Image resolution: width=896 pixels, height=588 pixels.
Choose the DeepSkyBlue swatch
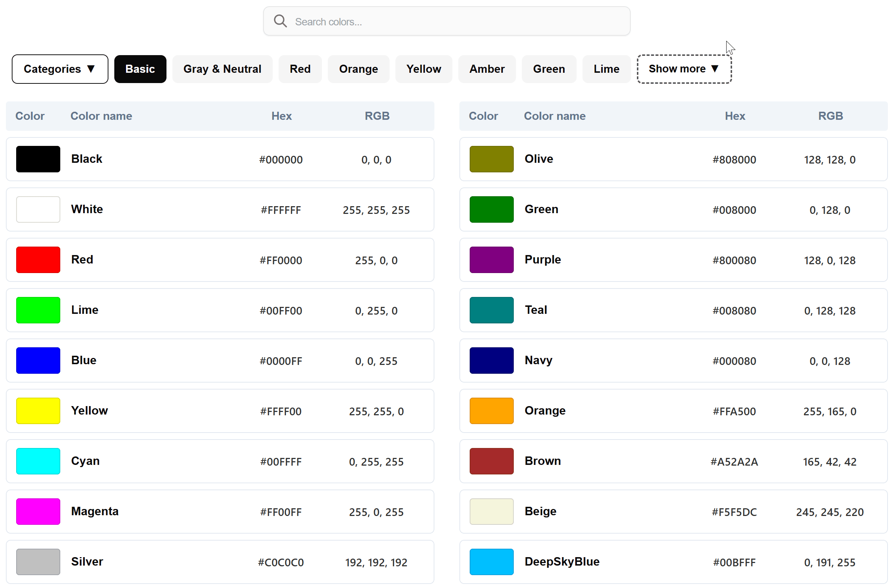[491, 562]
